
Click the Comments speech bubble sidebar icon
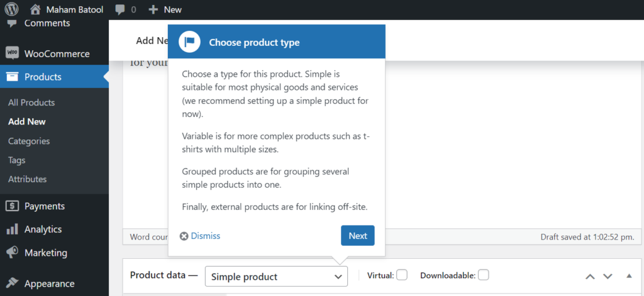click(x=13, y=24)
